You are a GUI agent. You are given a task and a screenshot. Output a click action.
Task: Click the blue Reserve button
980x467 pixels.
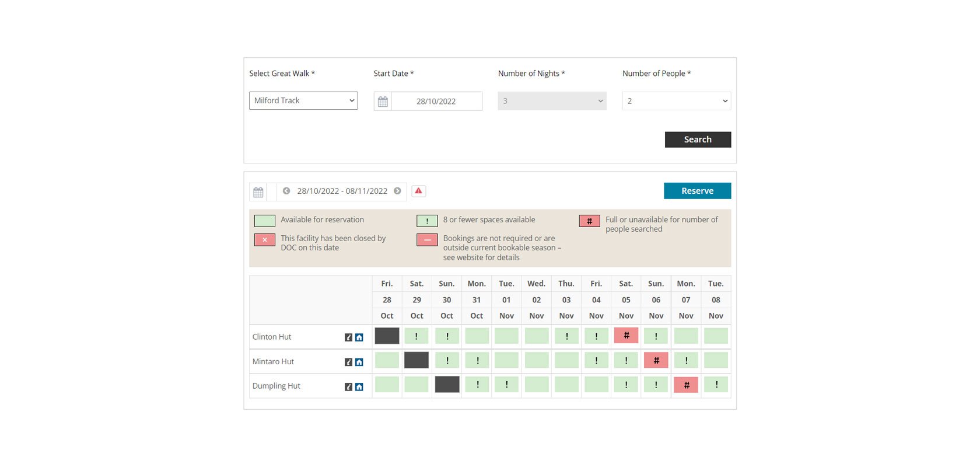click(697, 191)
